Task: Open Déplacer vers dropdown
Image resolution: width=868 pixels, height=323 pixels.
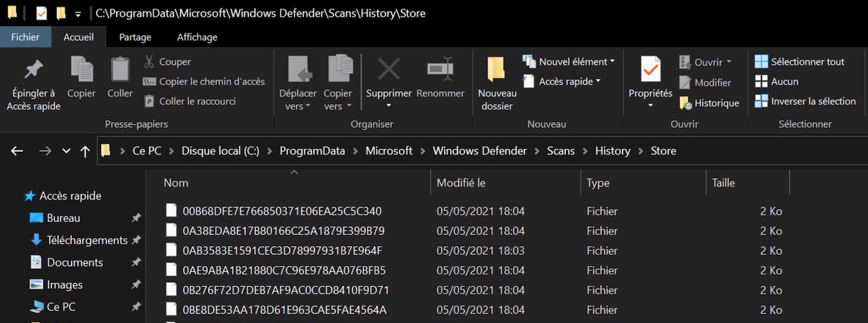Action: point(298,100)
